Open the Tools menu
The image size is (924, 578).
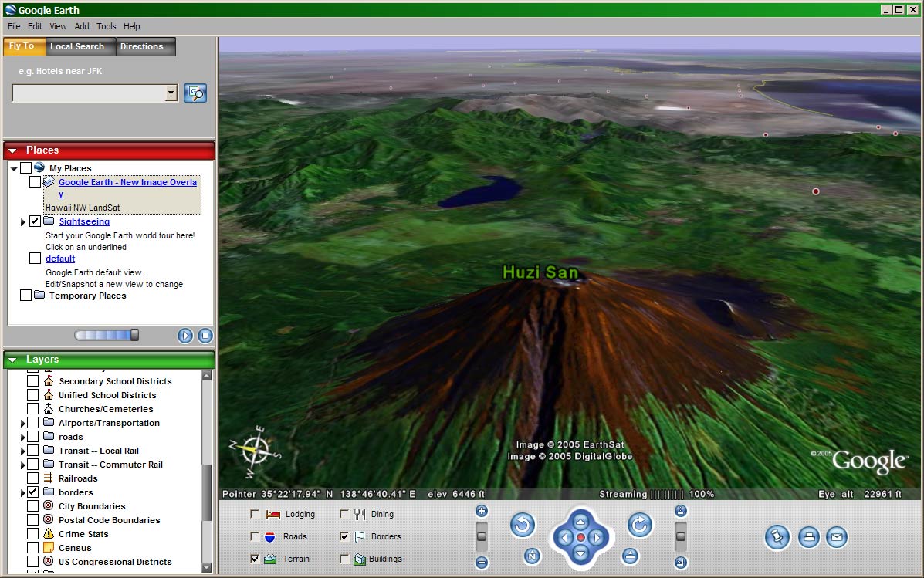click(106, 26)
